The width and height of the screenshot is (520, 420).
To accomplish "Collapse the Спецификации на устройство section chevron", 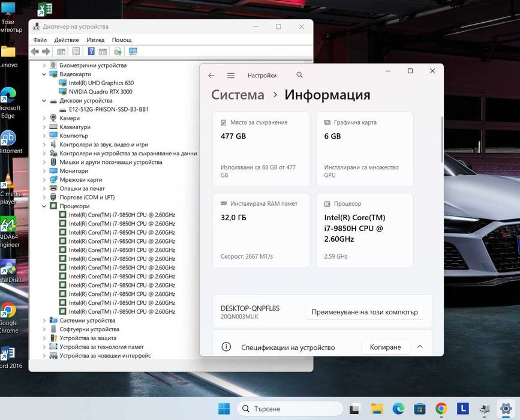I will [x=420, y=347].
